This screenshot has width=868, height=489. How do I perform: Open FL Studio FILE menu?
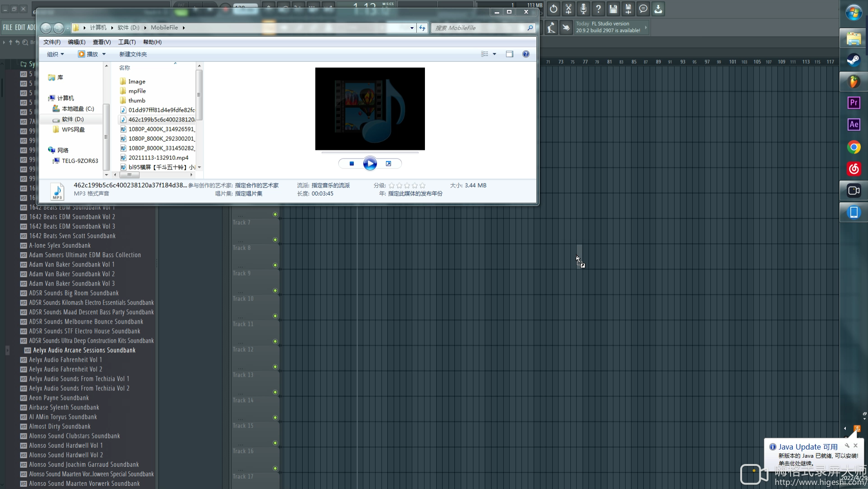click(8, 28)
